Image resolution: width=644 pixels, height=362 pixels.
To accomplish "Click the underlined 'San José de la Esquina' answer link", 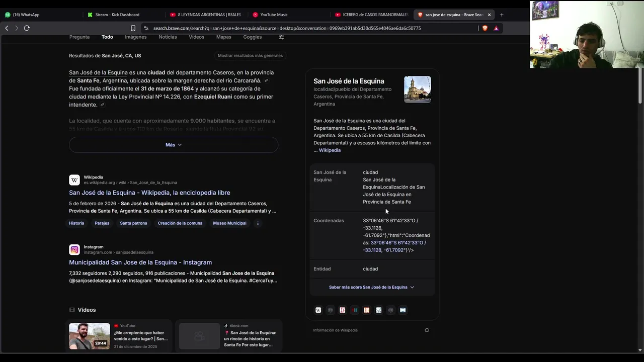I will (x=98, y=72).
